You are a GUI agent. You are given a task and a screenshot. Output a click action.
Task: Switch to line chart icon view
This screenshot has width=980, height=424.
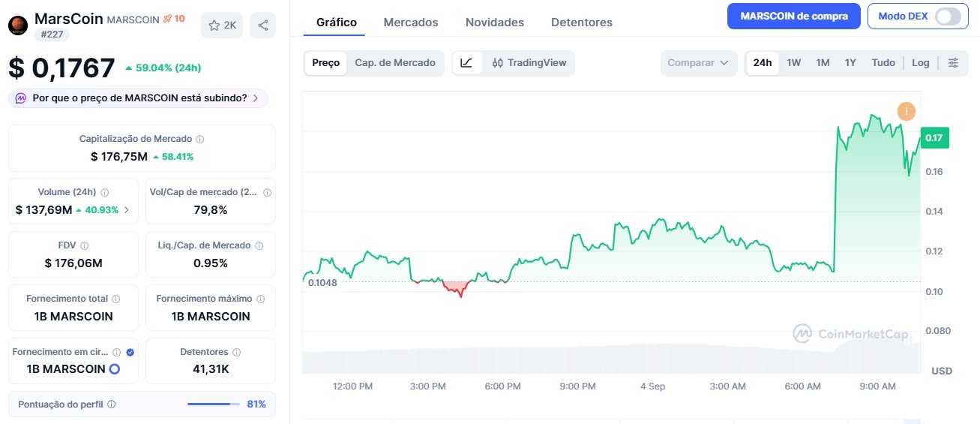(x=466, y=63)
